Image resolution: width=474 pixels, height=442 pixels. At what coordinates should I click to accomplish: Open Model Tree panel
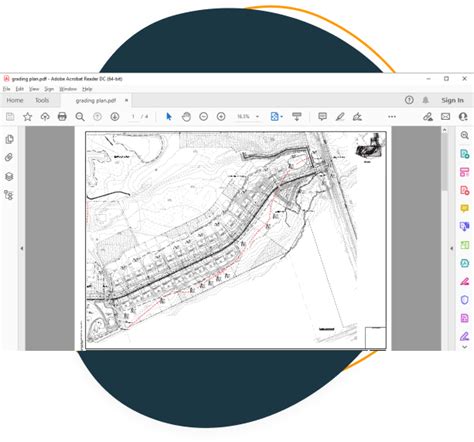click(9, 195)
